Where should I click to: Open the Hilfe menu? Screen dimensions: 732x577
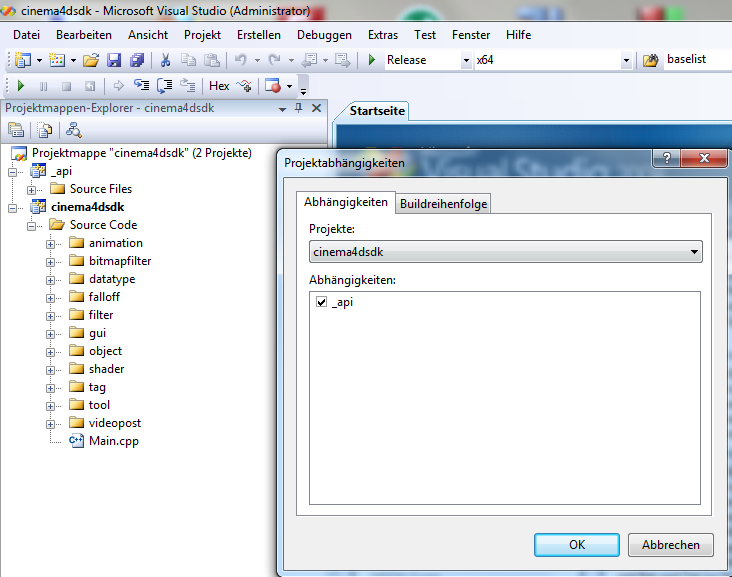(518, 35)
